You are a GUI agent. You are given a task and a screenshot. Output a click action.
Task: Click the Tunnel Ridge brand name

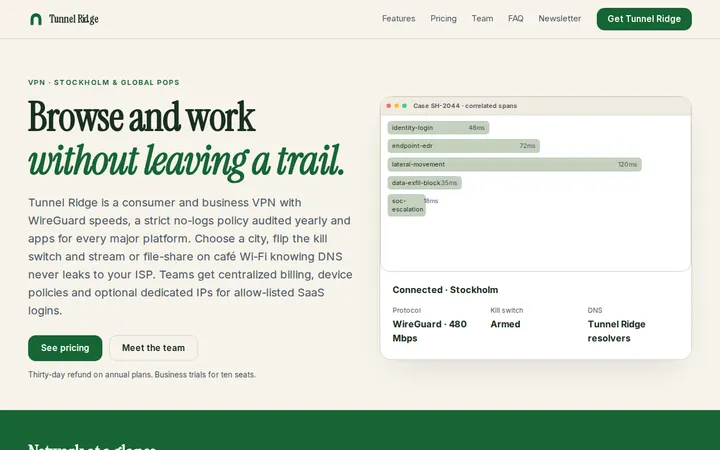tap(73, 19)
